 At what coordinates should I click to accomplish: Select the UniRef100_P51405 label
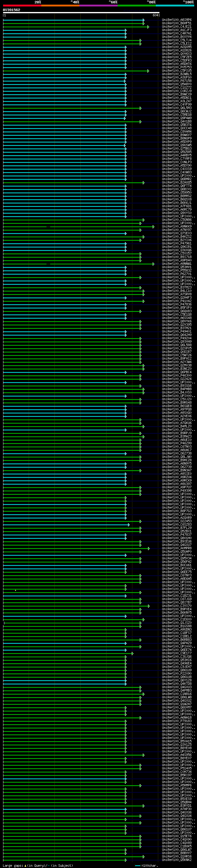[177, 769]
